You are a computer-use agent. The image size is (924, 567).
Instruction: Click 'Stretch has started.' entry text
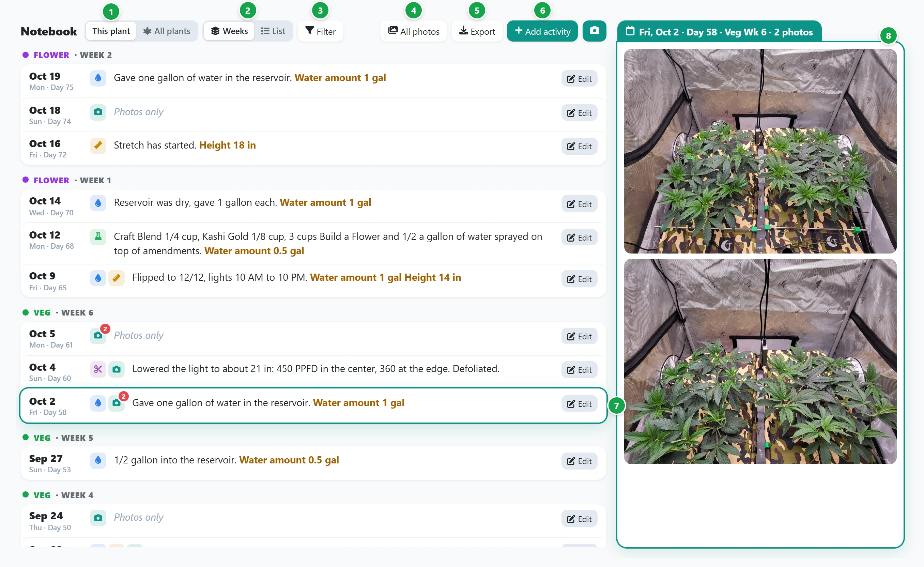155,145
